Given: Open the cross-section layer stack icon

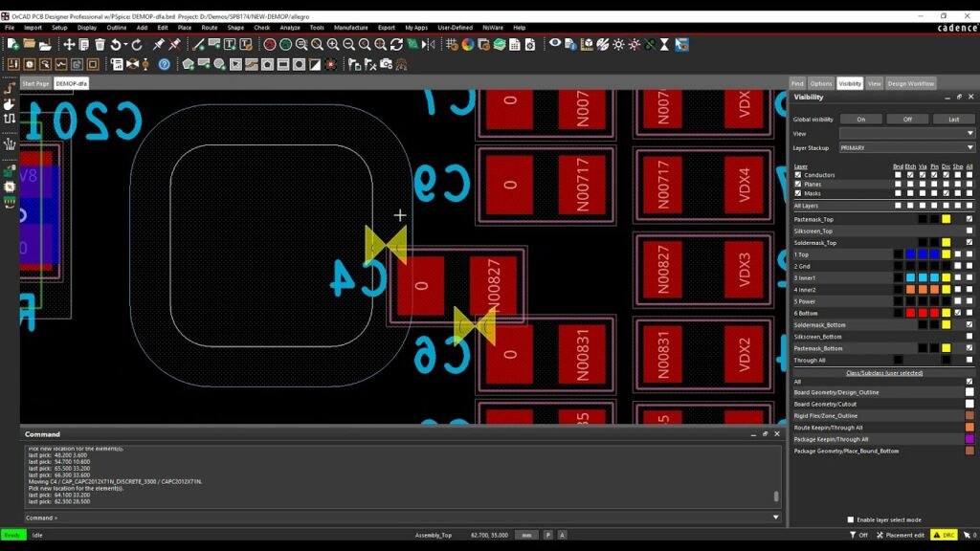Looking at the screenshot, I should click(x=499, y=44).
